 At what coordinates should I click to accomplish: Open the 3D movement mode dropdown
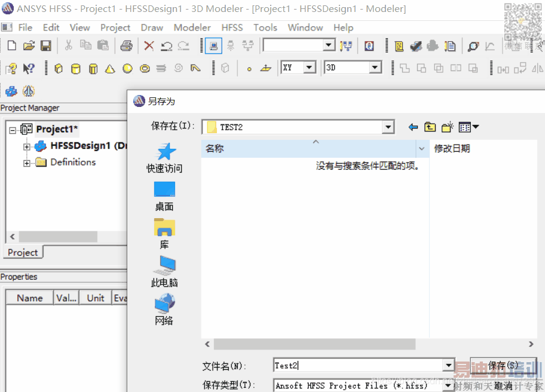click(375, 68)
